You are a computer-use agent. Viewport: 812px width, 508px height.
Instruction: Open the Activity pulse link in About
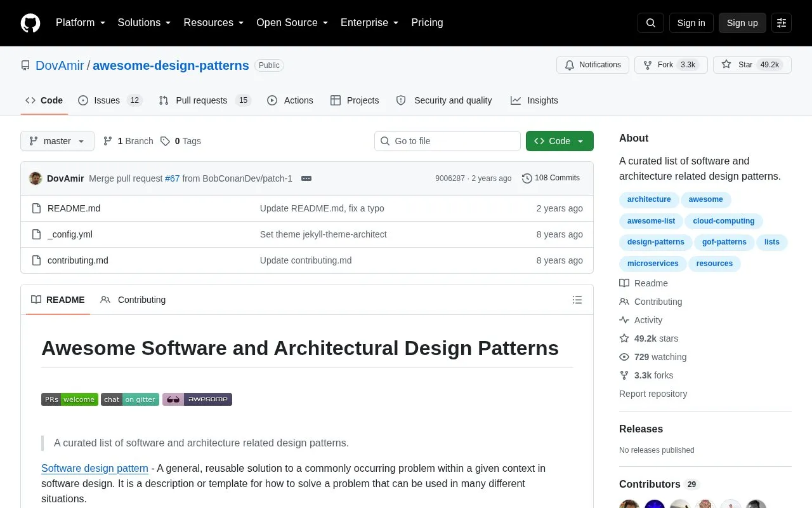pos(641,320)
